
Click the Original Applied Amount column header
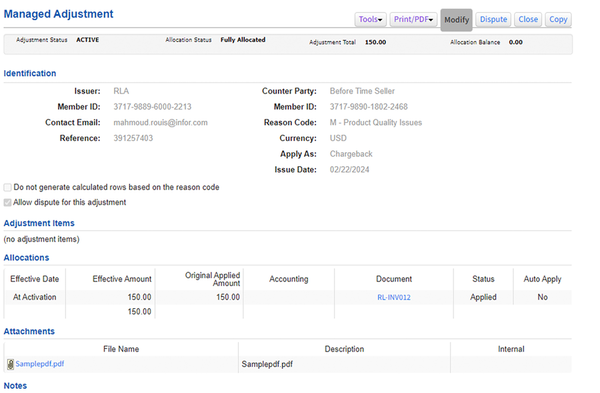[212, 279]
